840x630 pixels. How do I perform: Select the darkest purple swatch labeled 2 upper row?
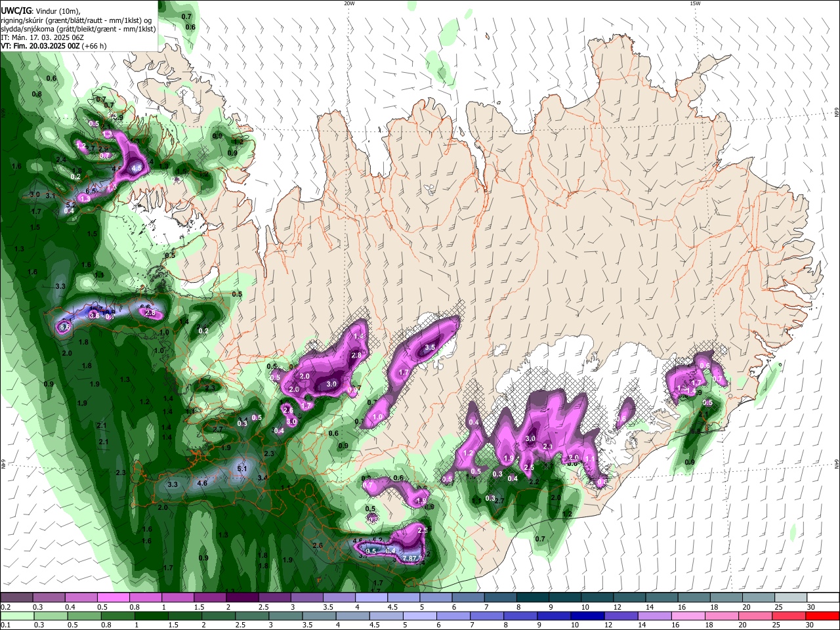point(242,597)
